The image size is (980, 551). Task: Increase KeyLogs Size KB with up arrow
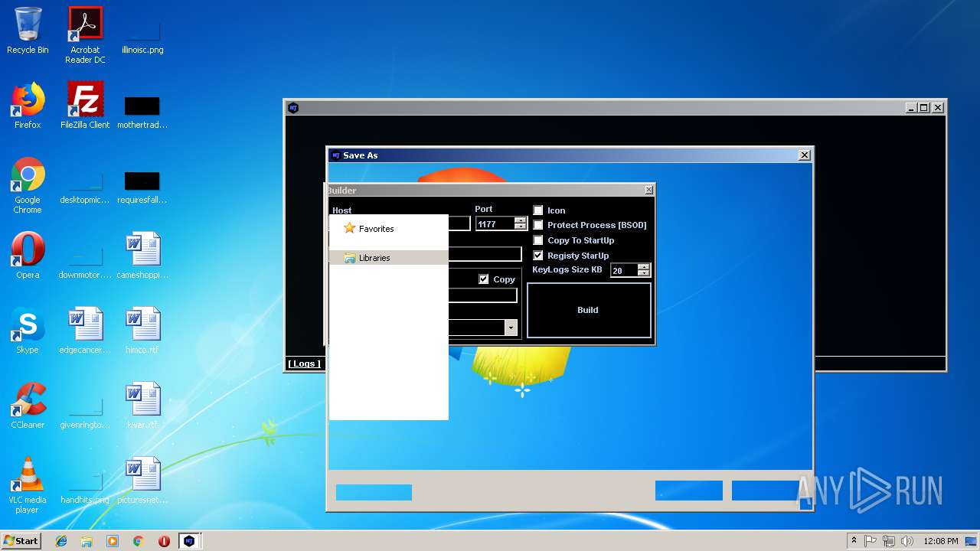644,267
